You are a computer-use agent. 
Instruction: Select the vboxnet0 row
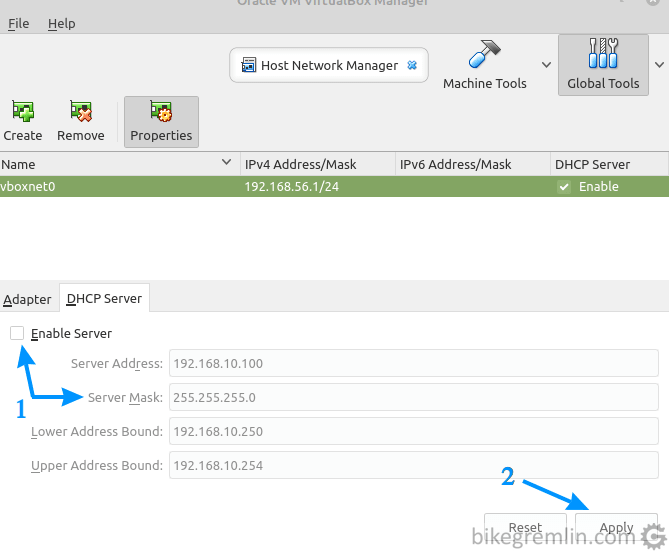coord(334,187)
